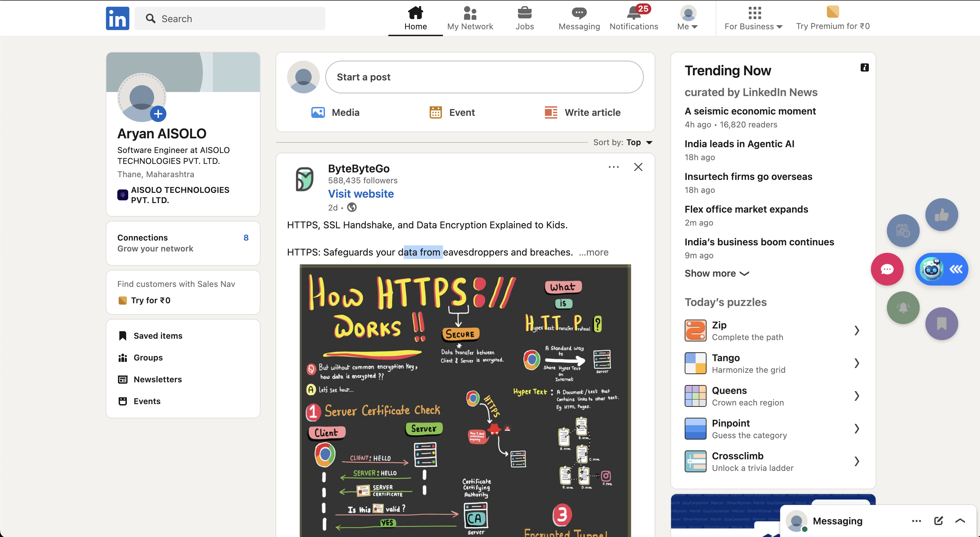Image resolution: width=980 pixels, height=537 pixels.
Task: Open Connections Grow your network
Action: pyautogui.click(x=183, y=243)
